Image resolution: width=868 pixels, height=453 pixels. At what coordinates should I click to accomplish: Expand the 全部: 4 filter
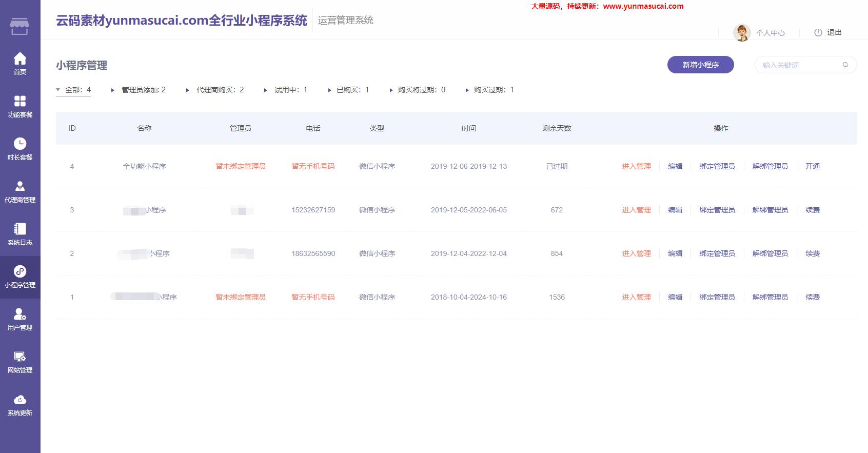[x=73, y=90]
